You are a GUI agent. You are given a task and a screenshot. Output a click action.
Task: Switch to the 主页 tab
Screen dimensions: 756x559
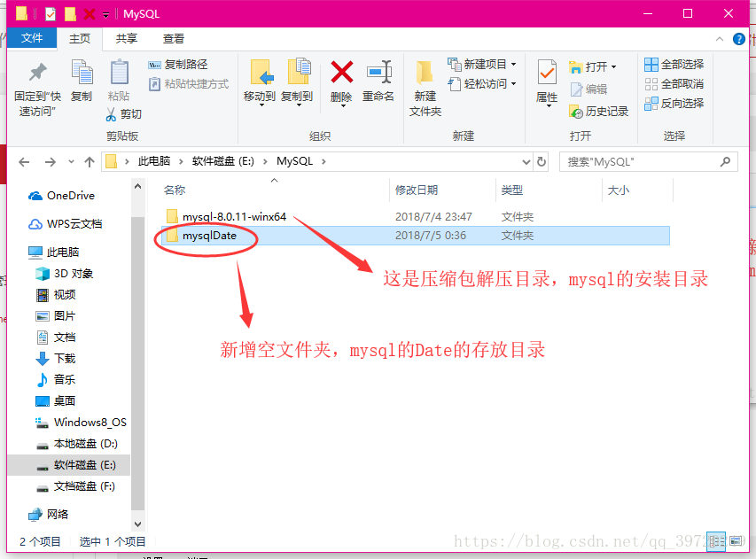pyautogui.click(x=80, y=39)
